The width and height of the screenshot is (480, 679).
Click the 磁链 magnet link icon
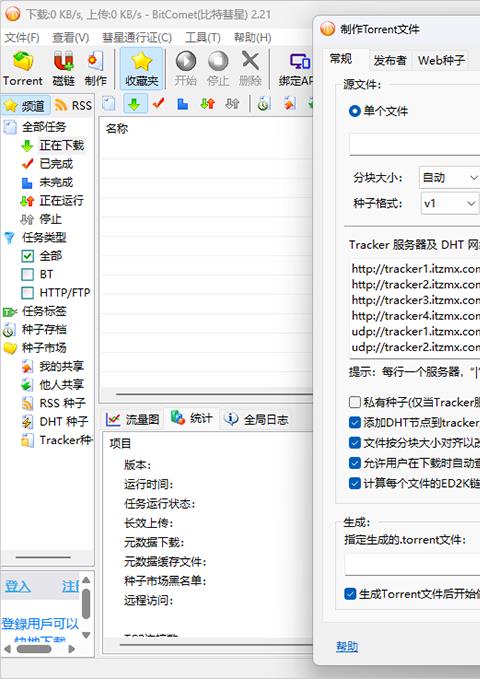click(x=63, y=69)
